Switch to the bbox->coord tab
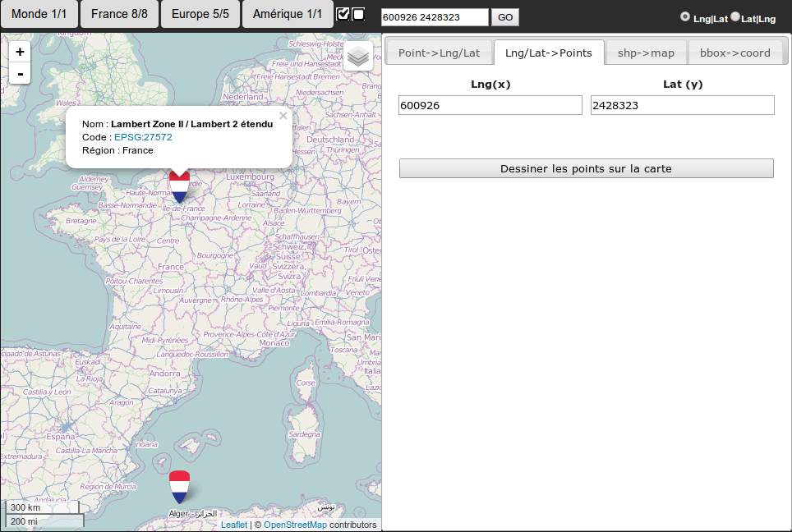The height and width of the screenshot is (532, 792). (735, 53)
